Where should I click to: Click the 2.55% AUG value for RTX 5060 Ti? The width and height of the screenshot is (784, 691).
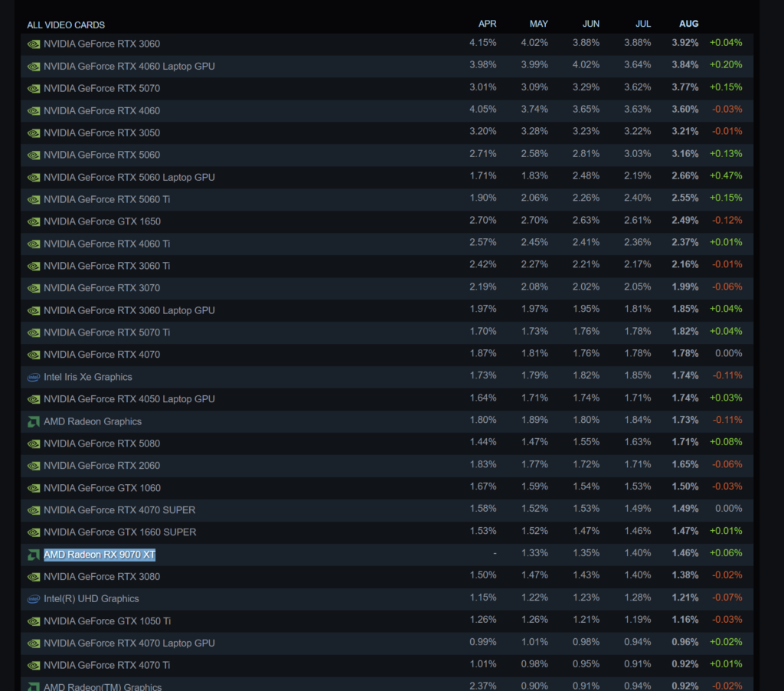685,198
